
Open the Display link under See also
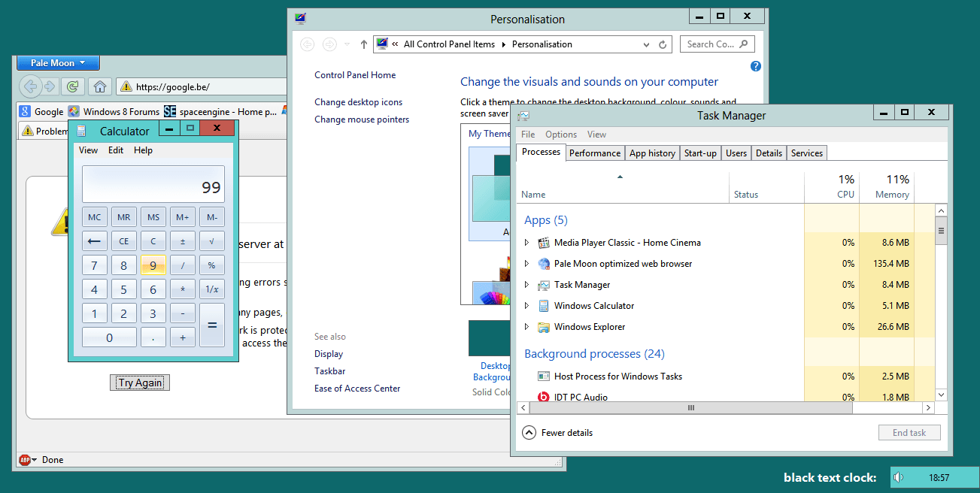click(329, 354)
